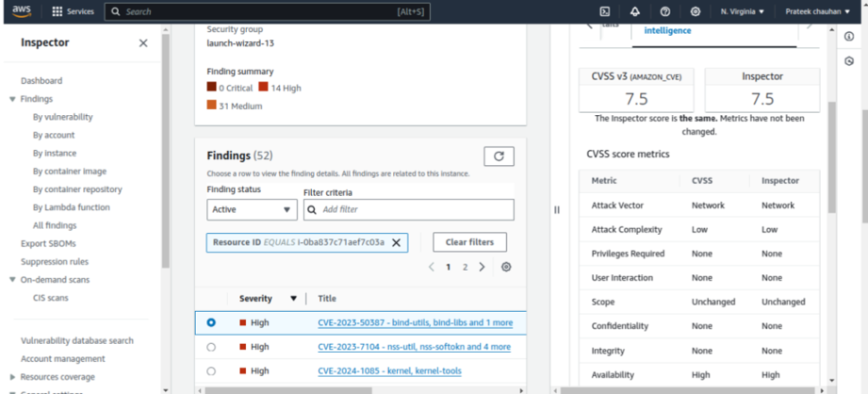Viewport: 868px width, 394px height.
Task: Click the launch-wizard-13 security group text
Action: point(240,43)
